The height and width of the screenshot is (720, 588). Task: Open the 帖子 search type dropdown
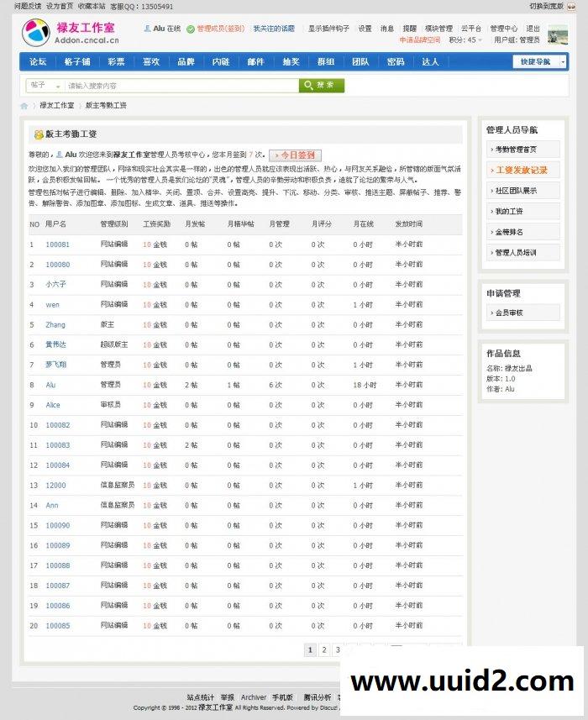click(x=45, y=86)
